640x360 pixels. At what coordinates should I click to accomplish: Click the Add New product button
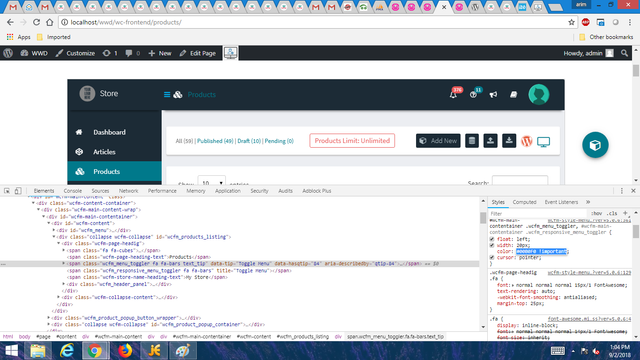pos(438,141)
